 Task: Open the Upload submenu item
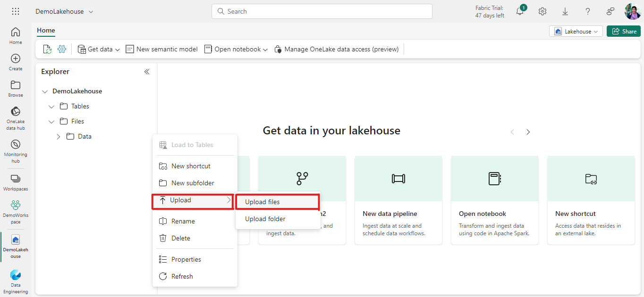(x=193, y=200)
